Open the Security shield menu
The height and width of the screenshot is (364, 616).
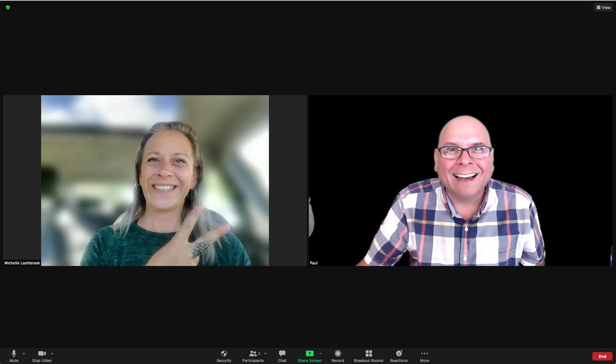pyautogui.click(x=224, y=356)
